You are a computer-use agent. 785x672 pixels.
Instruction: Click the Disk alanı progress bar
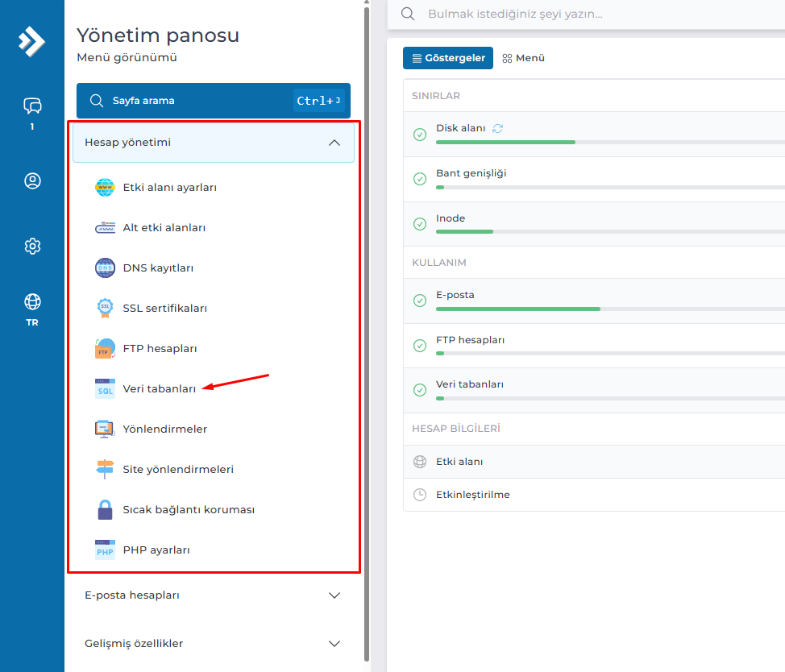(610, 143)
